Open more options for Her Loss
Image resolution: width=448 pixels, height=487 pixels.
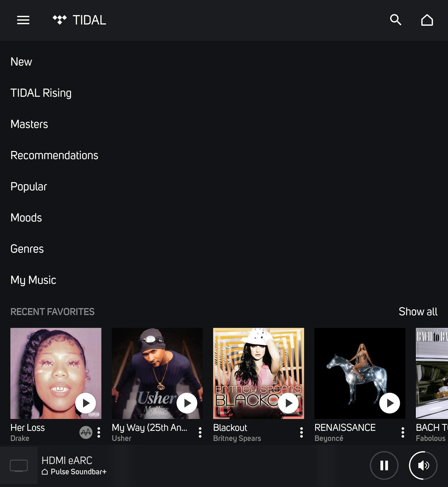[x=99, y=432]
